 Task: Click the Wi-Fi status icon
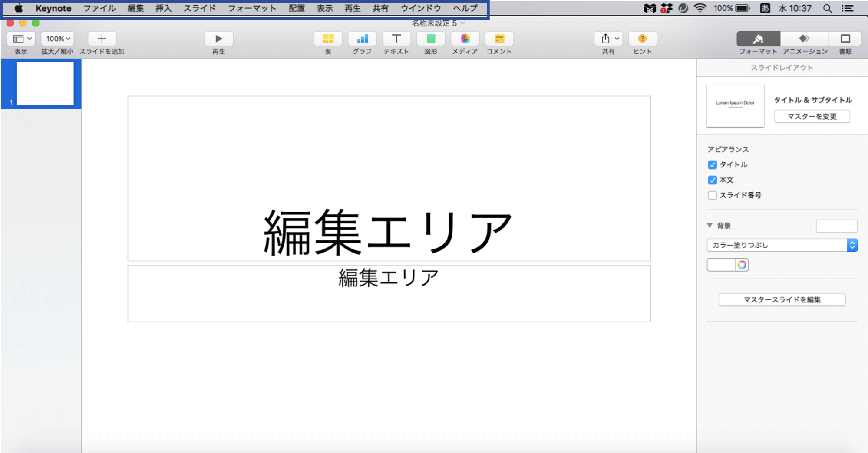pos(700,8)
